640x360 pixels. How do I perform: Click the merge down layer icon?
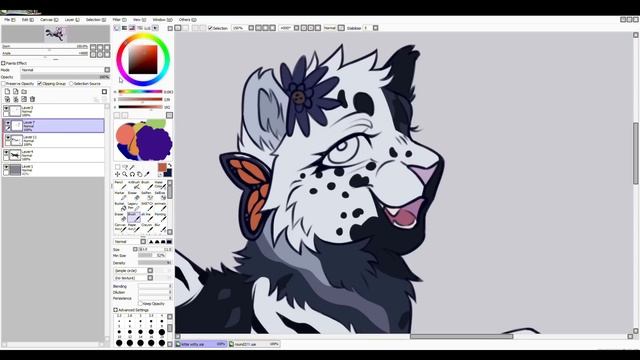pyautogui.click(x=16, y=99)
